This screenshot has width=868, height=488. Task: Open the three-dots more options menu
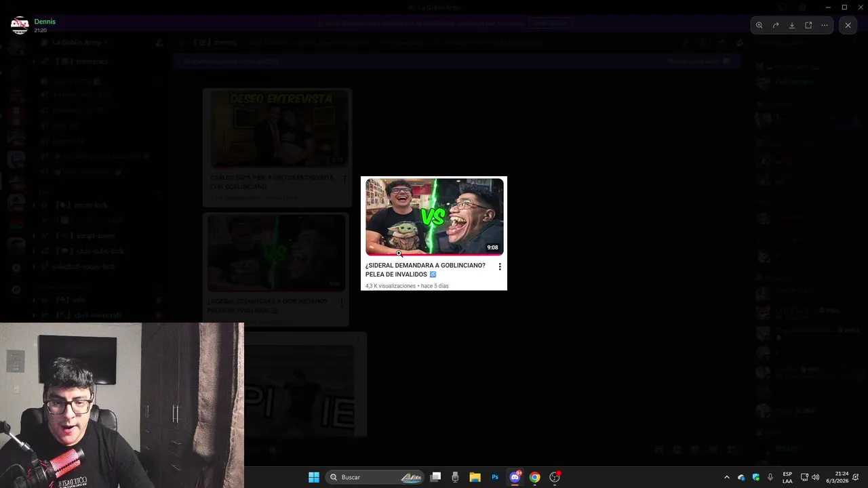pyautogui.click(x=825, y=25)
